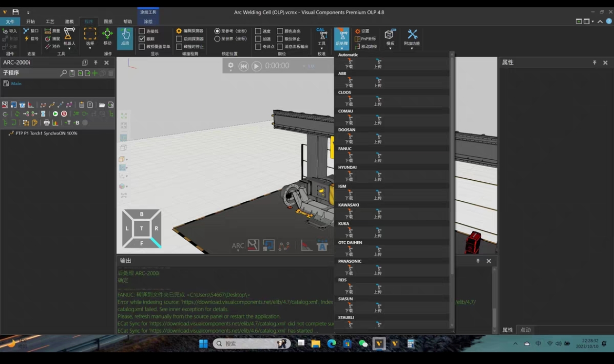Screen dimensions: 614x364
Task: Toggle the 教授覆盖菜单 checkbox
Action: (142, 47)
